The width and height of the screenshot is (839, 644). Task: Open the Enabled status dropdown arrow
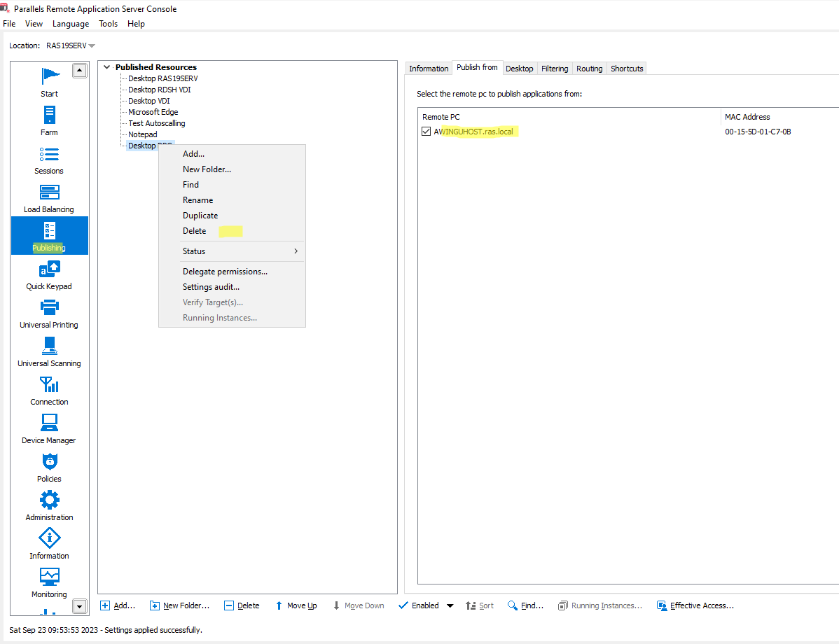450,605
